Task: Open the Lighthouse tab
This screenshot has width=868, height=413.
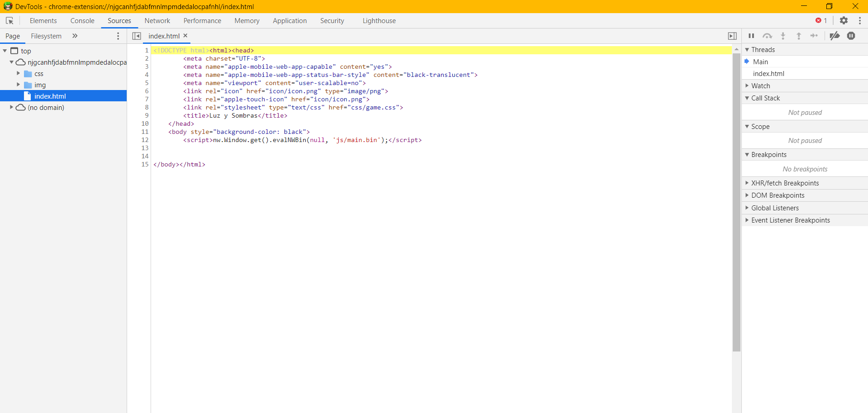Action: (x=379, y=21)
